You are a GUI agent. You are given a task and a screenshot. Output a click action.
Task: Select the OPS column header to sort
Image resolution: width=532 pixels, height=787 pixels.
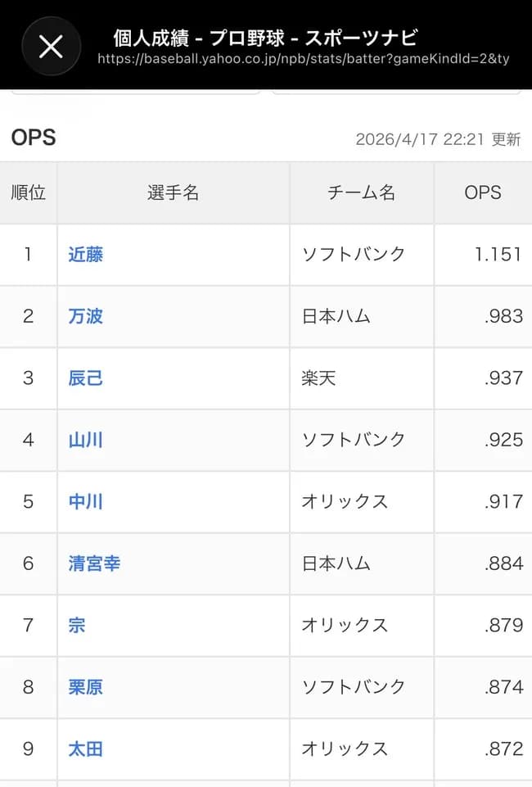484,193
